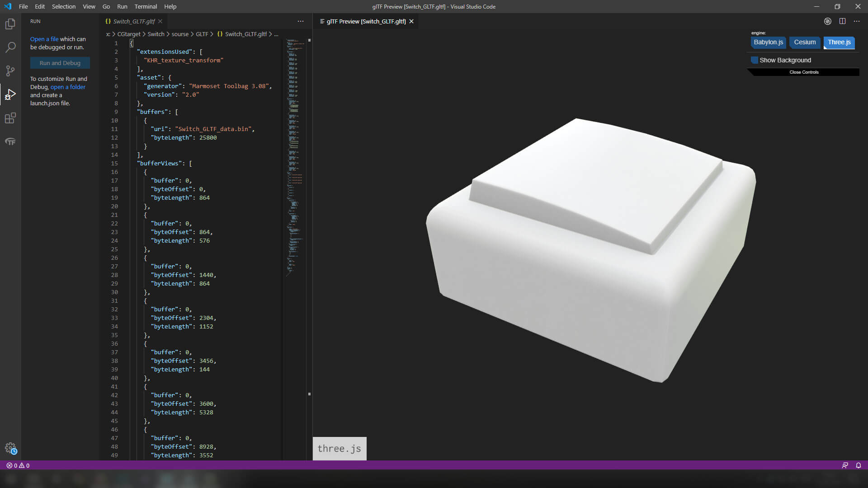
Task: Switch to the Switch_GLTF.gltf editor tab
Action: tap(133, 21)
